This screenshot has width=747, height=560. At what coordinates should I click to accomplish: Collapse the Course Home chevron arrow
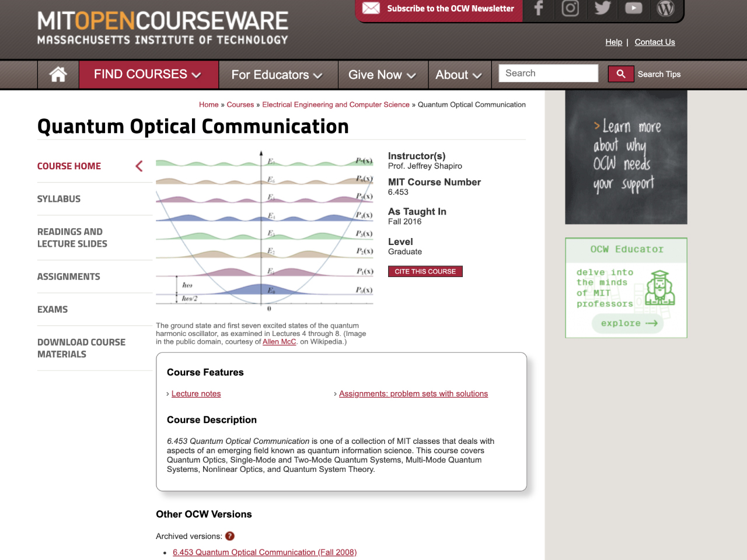coord(139,166)
